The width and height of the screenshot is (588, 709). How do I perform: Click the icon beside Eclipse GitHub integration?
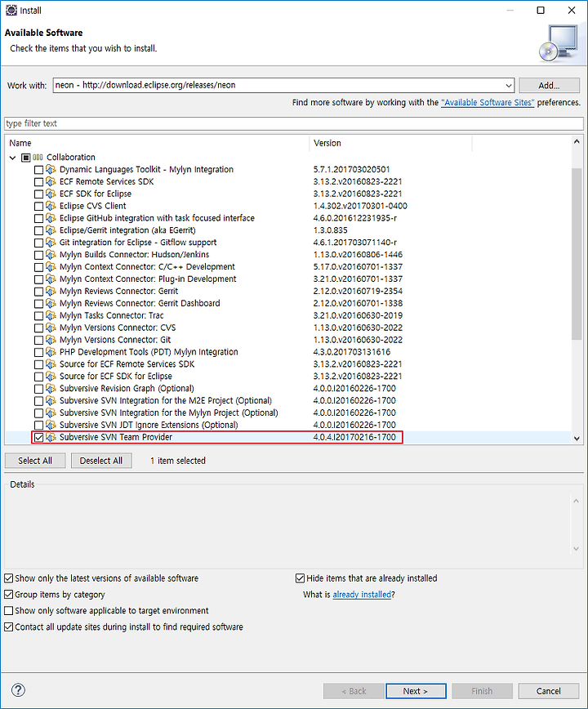(x=51, y=218)
